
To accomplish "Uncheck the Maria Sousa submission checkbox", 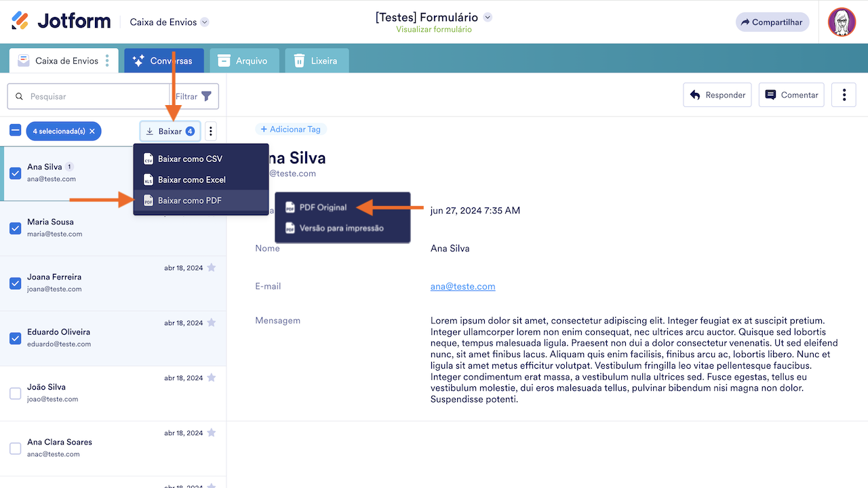I will (16, 228).
